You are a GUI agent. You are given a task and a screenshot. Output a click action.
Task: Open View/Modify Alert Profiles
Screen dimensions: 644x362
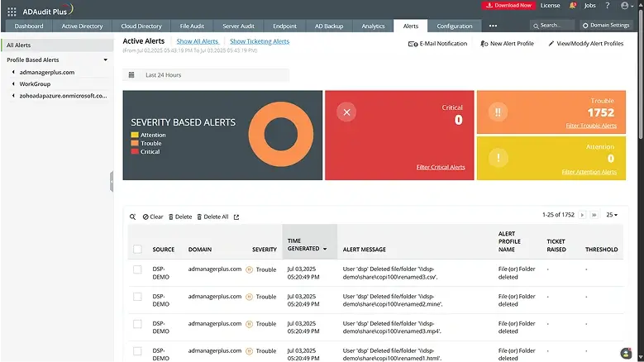(x=585, y=44)
